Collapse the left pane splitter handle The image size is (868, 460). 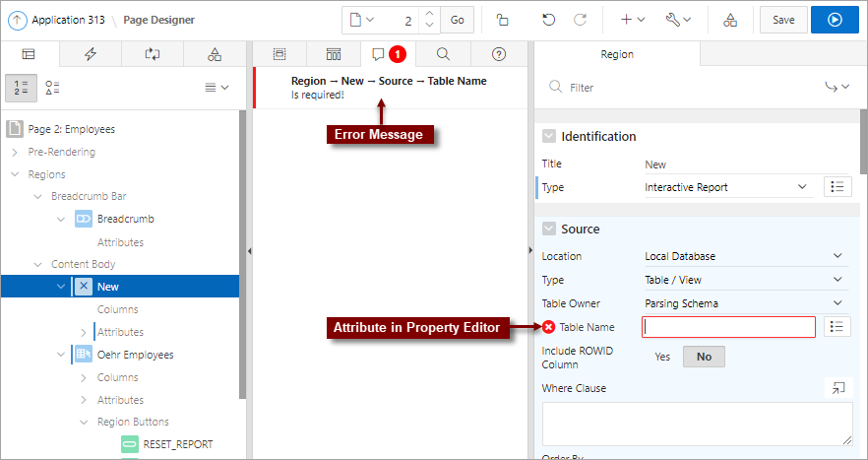click(249, 251)
